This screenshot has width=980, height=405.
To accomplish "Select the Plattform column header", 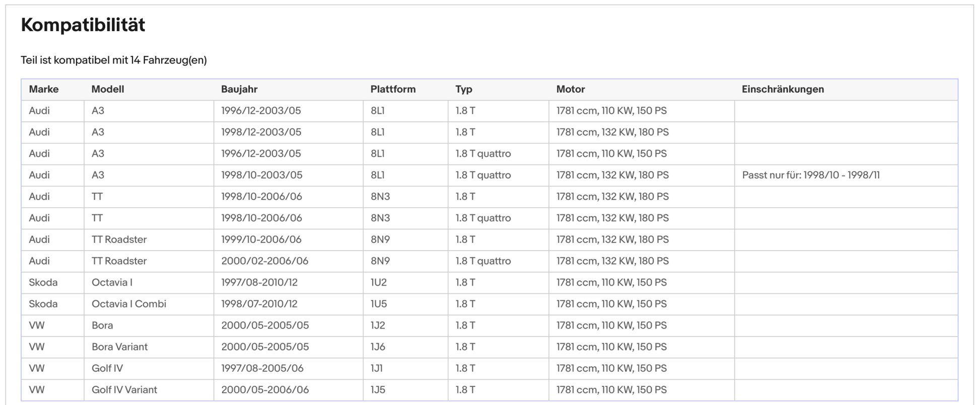I will click(393, 89).
